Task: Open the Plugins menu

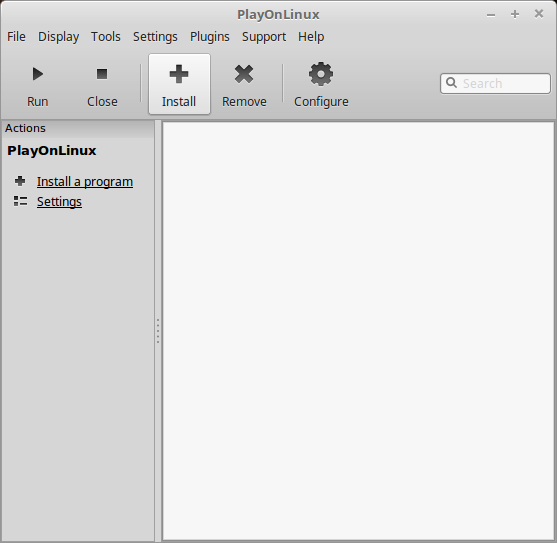Action: (x=210, y=37)
